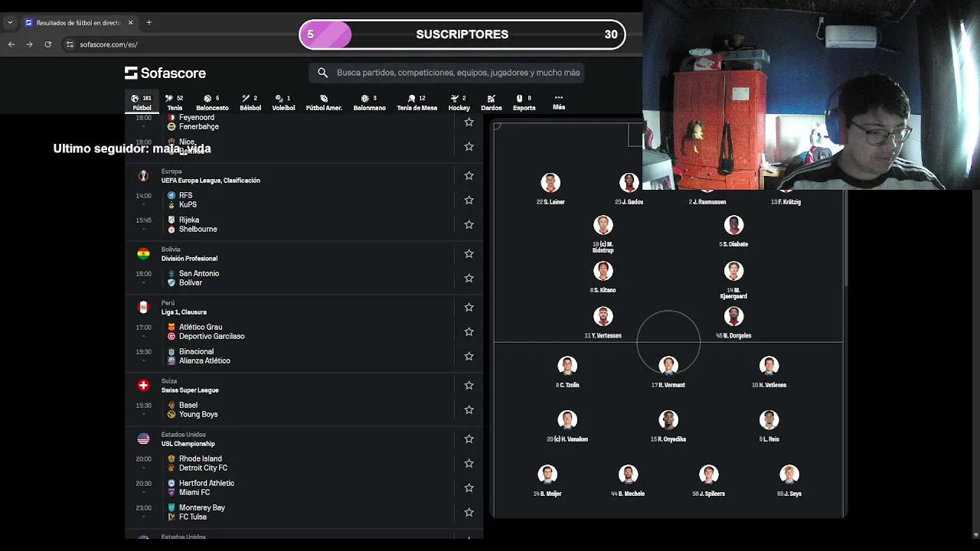Switch to the Tenis sport tab
The width and height of the screenshot is (980, 551).
point(175,103)
